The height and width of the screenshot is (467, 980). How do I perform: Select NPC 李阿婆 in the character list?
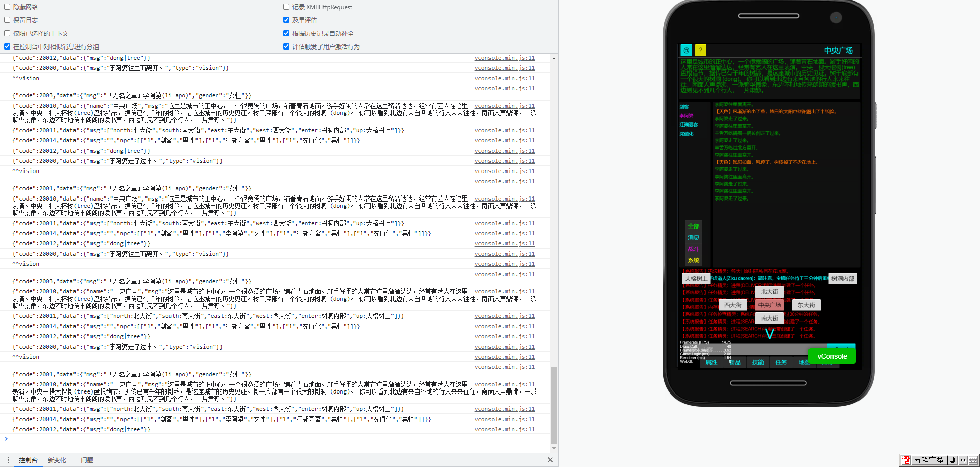[x=687, y=116]
